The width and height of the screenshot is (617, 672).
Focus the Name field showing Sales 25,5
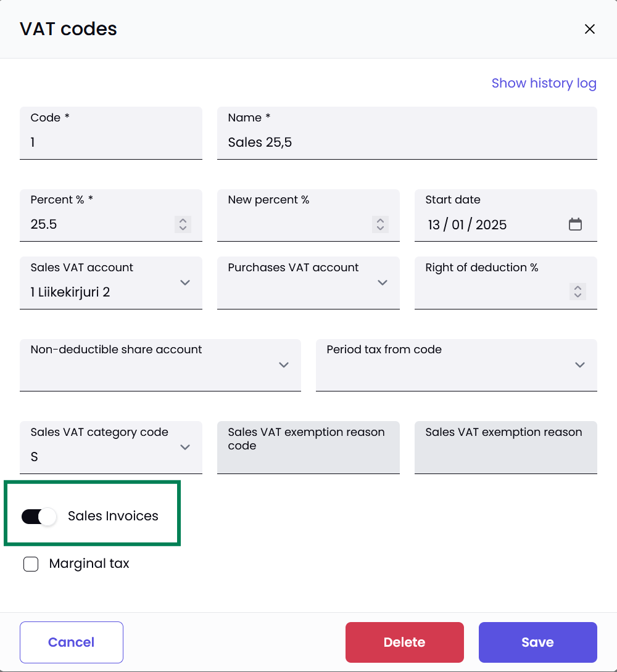pyautogui.click(x=407, y=142)
